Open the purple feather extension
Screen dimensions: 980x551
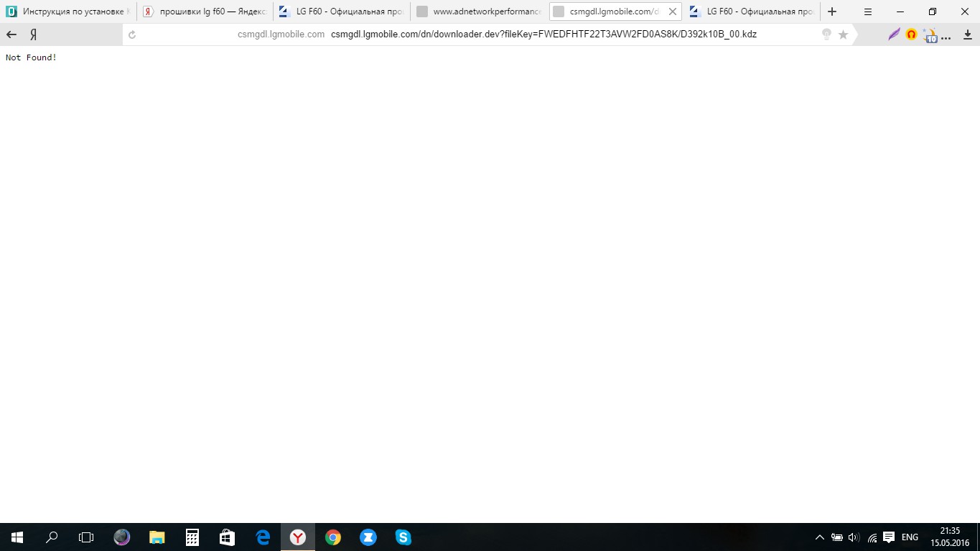894,34
